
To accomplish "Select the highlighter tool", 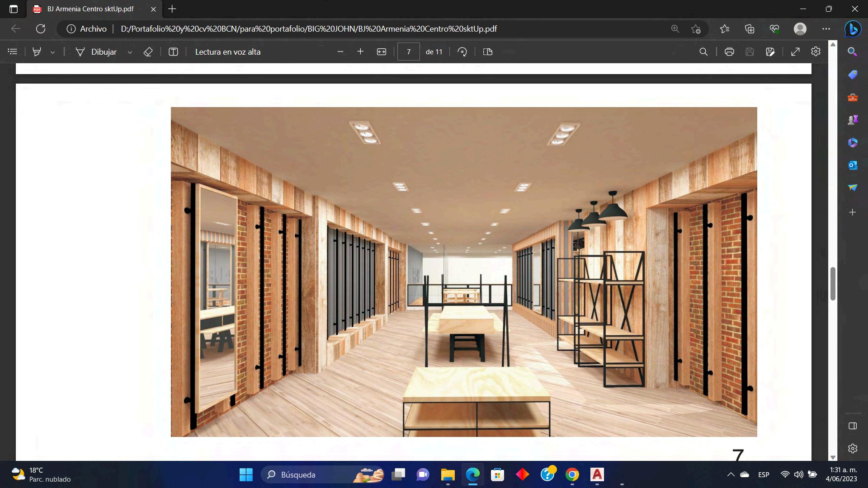I will [37, 52].
